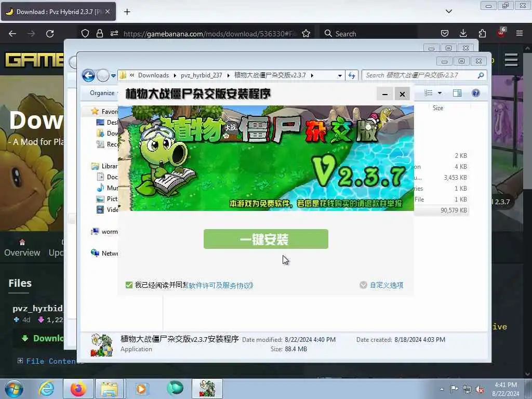Open Firefox tracking protection shield icon
Viewport: 532px width, 399px height.
(x=85, y=33)
